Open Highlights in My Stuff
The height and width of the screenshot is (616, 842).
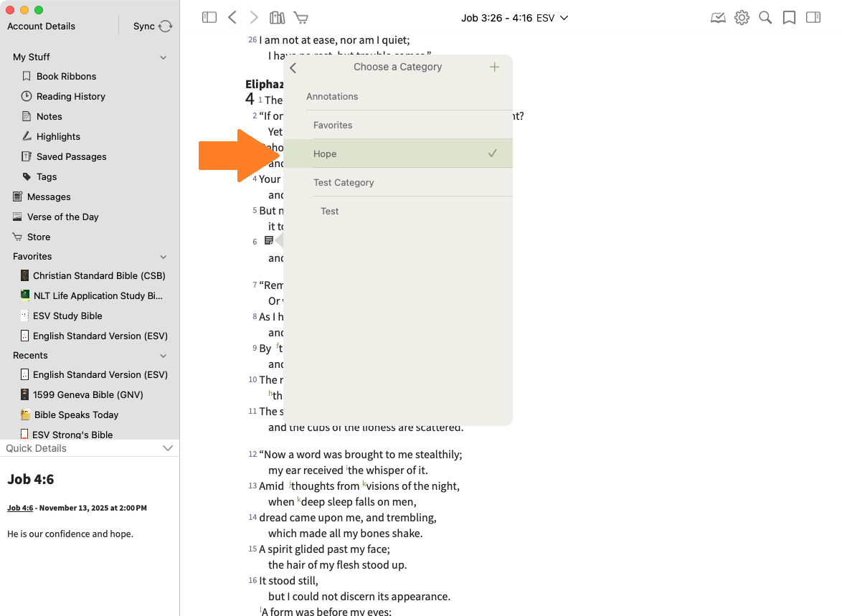58,136
